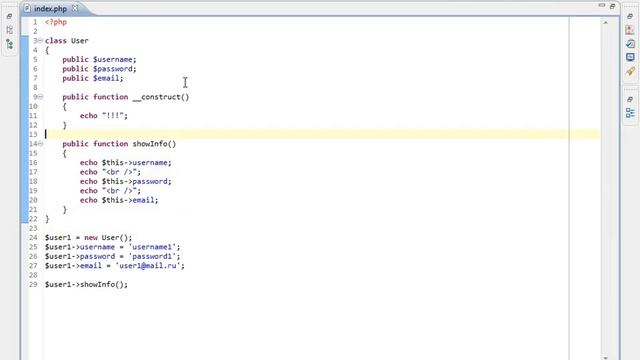Click the editor scrollbar down arrow
Screen dimensions: 640x360
pos(605,358)
